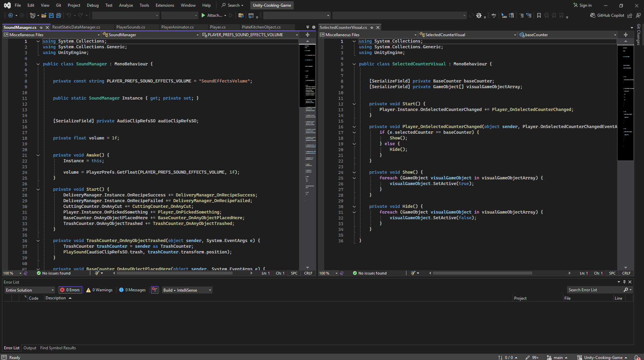
Task: Switch to the Player.cs tab
Action: 217,27
